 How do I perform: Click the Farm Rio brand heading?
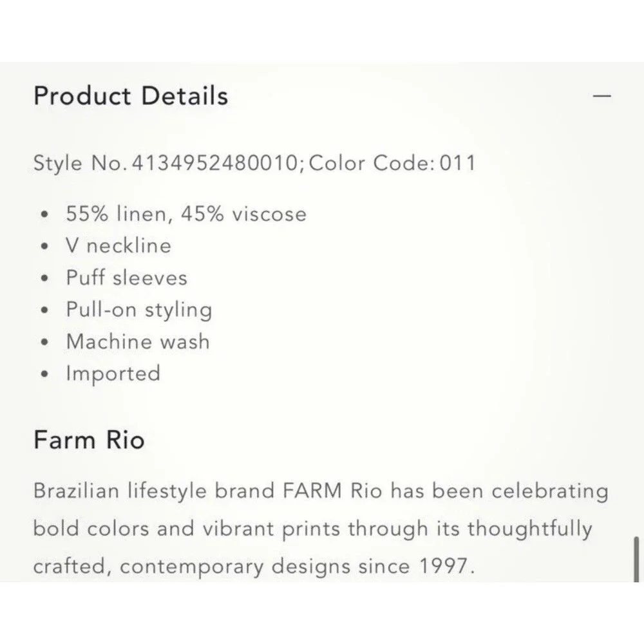tap(89, 439)
